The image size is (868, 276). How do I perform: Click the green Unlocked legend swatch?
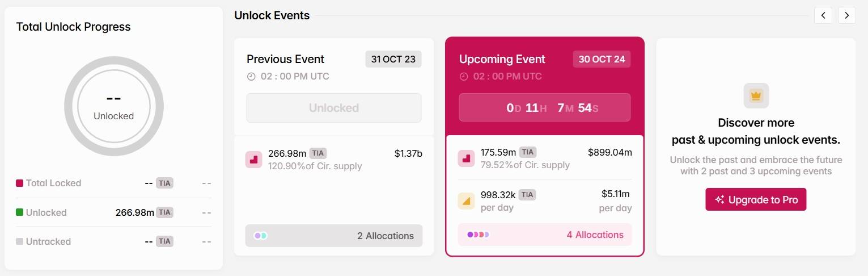pos(19,212)
